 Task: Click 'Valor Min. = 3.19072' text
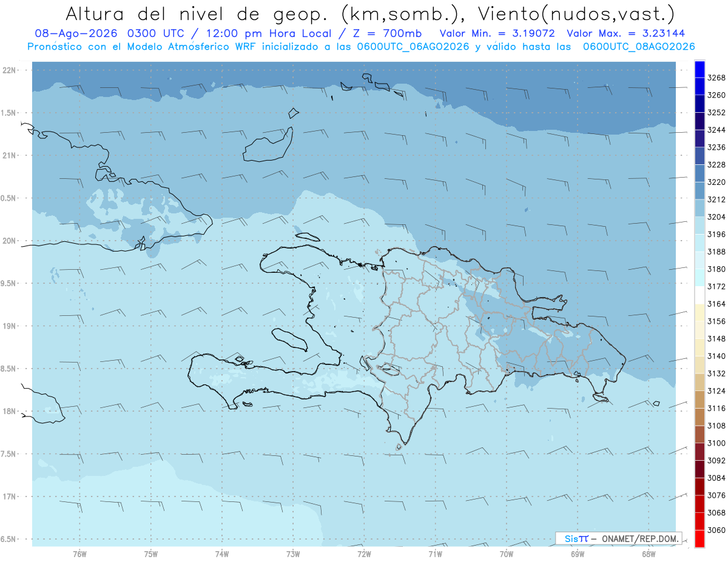tap(499, 34)
